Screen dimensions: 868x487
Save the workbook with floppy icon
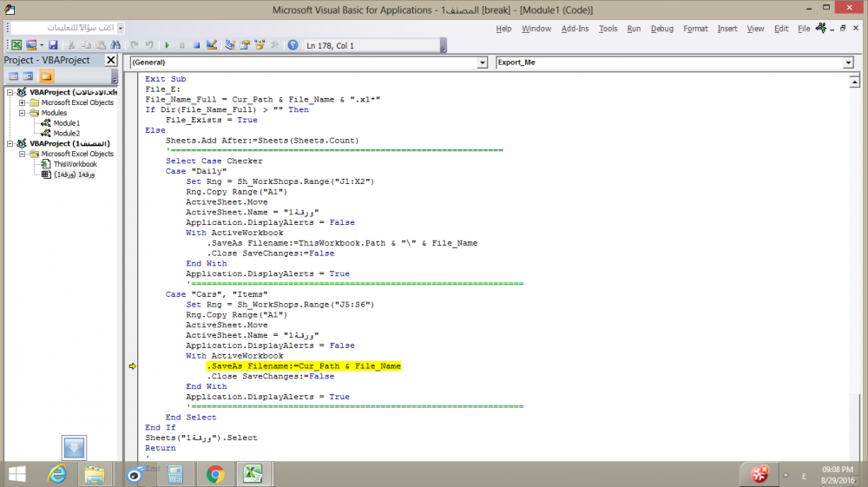point(53,45)
